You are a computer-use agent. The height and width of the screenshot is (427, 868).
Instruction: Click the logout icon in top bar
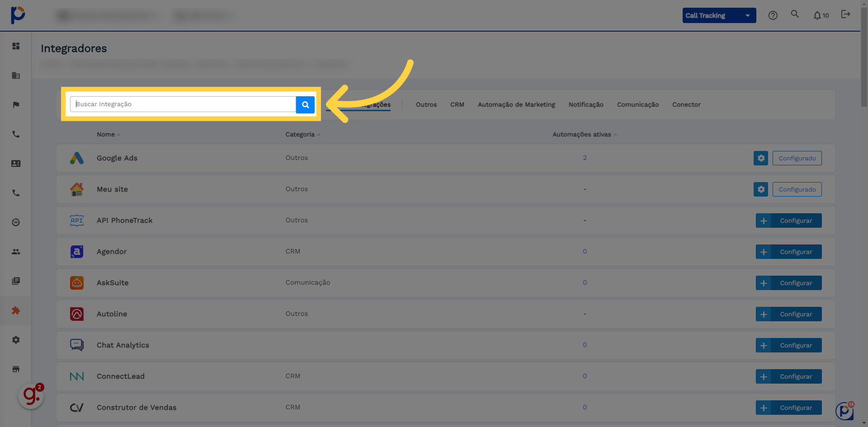845,14
